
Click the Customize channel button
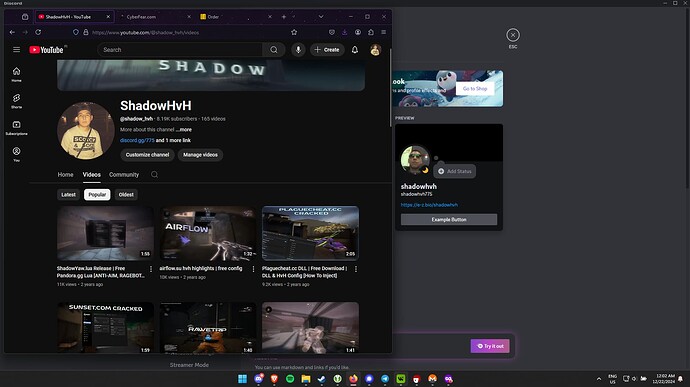pyautogui.click(x=147, y=155)
